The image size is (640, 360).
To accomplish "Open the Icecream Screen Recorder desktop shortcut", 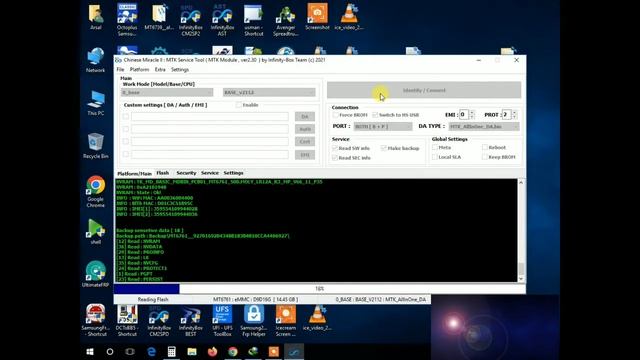I will [285, 320].
